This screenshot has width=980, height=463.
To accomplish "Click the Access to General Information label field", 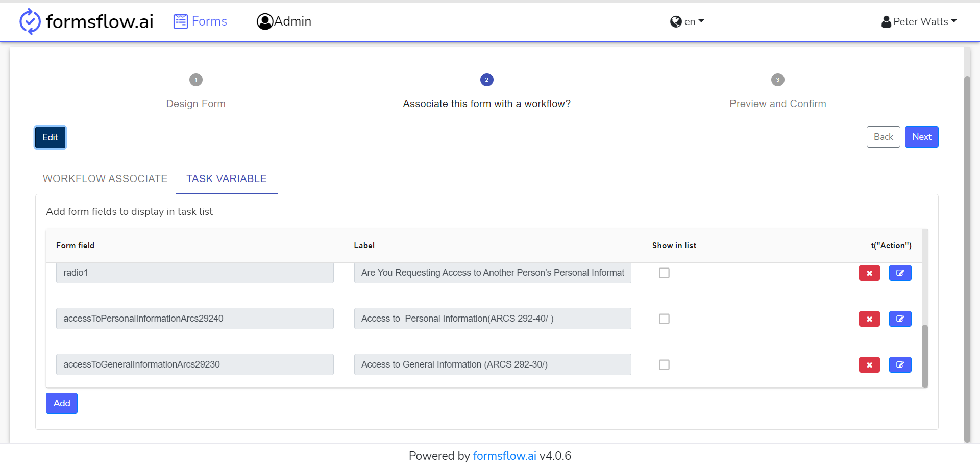I will pyautogui.click(x=493, y=364).
